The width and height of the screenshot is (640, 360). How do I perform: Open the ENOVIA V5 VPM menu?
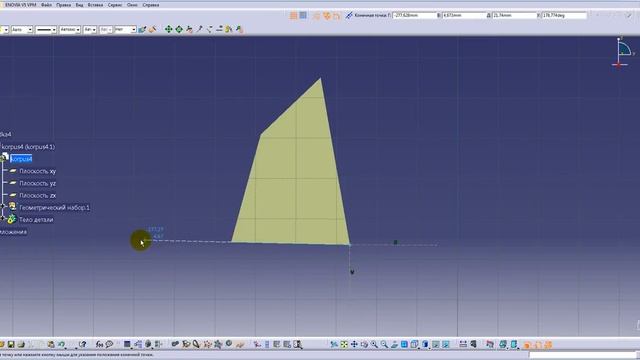[20, 5]
